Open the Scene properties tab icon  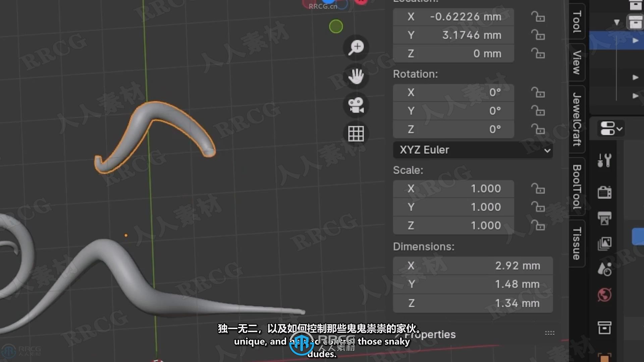click(604, 269)
